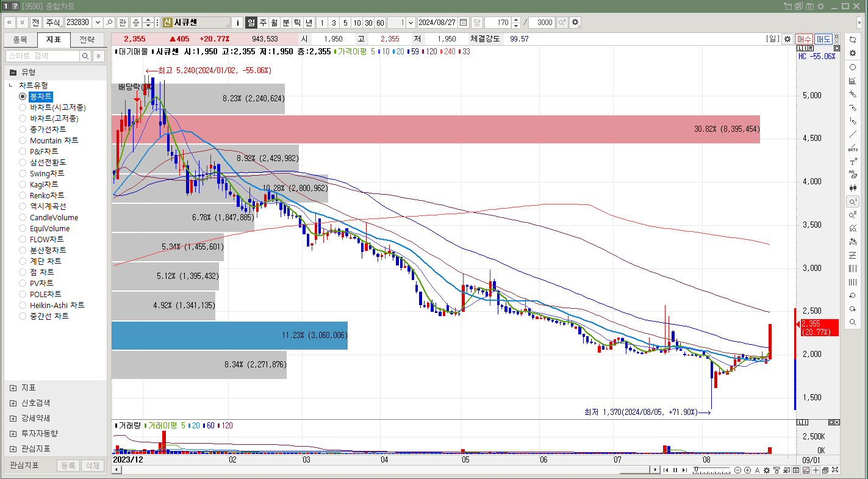This screenshot has width=868, height=479.
Task: Select the text annotation T tool
Action: (x=853, y=162)
